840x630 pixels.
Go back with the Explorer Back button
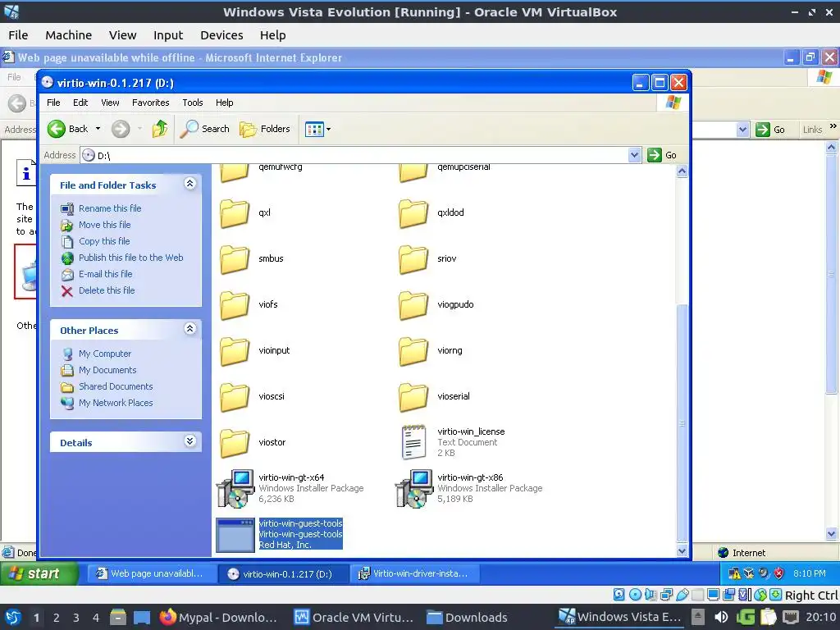67,129
